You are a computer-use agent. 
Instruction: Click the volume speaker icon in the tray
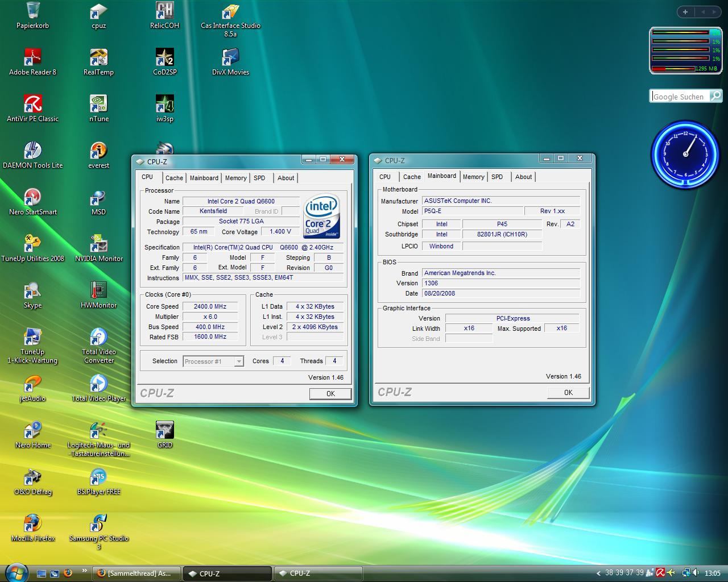coord(696,573)
